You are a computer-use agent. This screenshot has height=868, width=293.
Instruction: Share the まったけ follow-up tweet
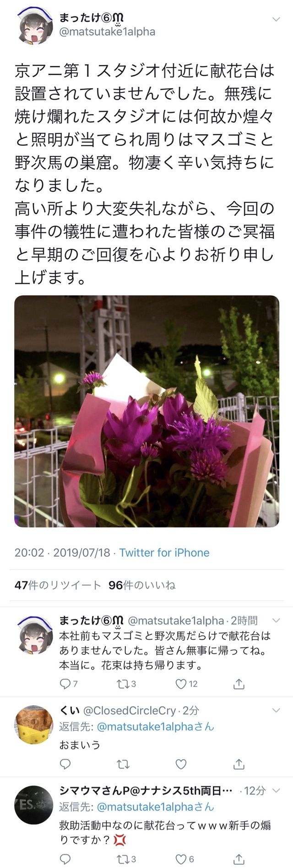coord(239,684)
